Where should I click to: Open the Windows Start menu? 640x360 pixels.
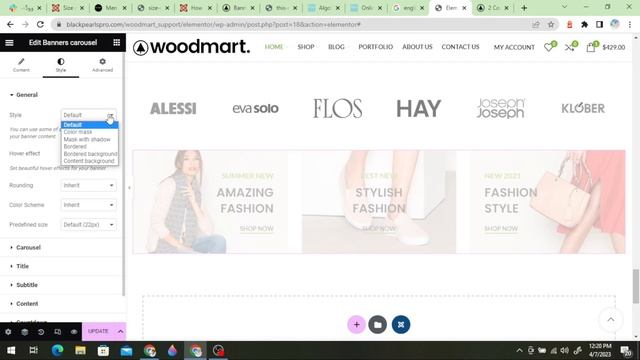(x=11, y=351)
